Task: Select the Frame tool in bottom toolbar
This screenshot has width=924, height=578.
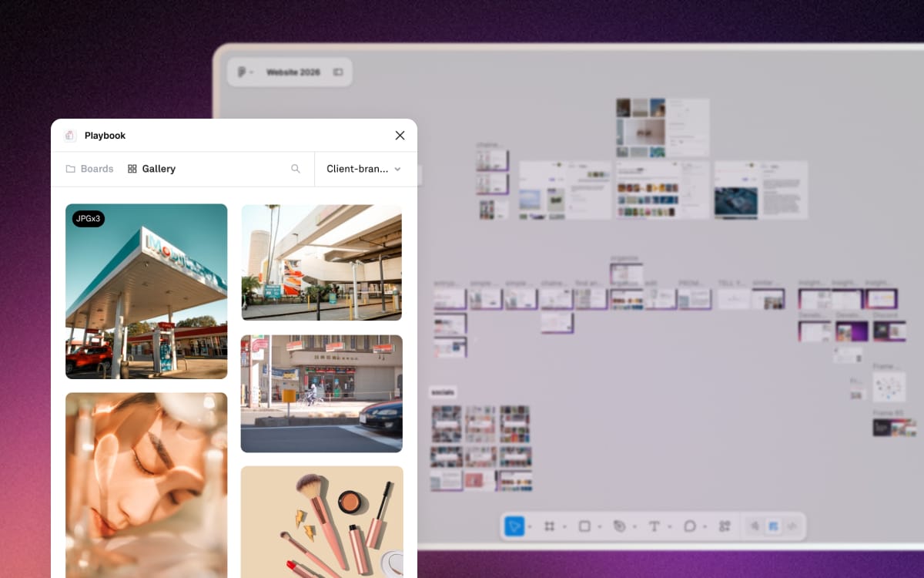Action: (x=549, y=526)
